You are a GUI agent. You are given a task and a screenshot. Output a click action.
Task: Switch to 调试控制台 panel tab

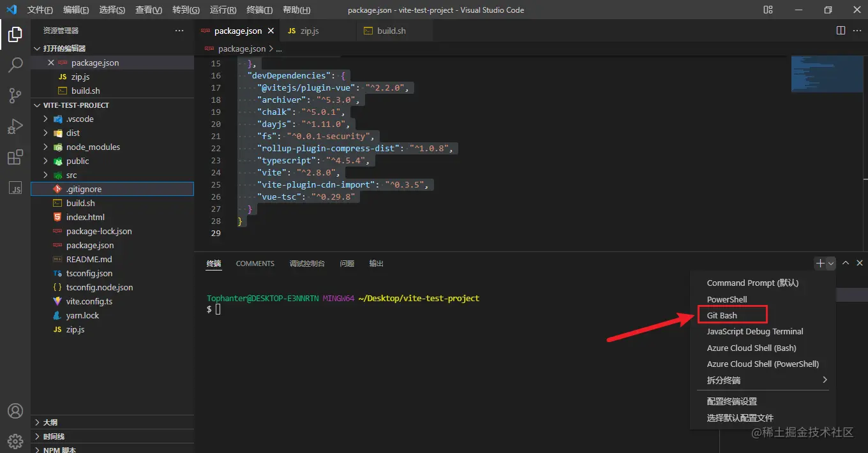pos(307,264)
